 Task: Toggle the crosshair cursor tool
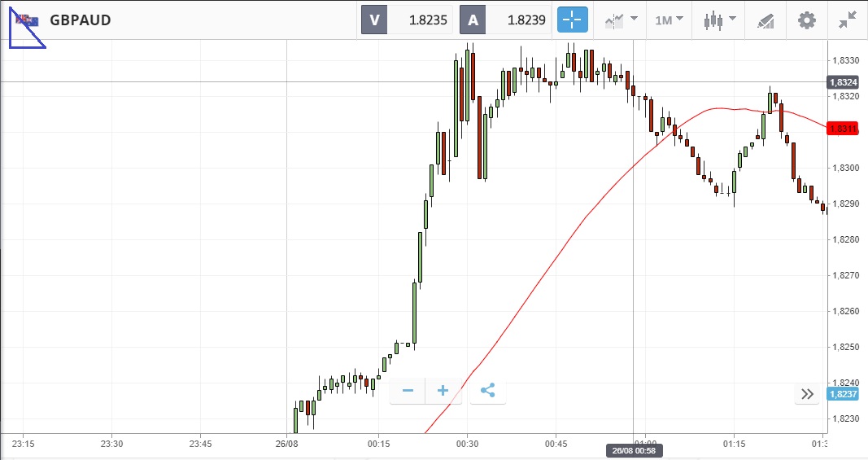coord(573,20)
